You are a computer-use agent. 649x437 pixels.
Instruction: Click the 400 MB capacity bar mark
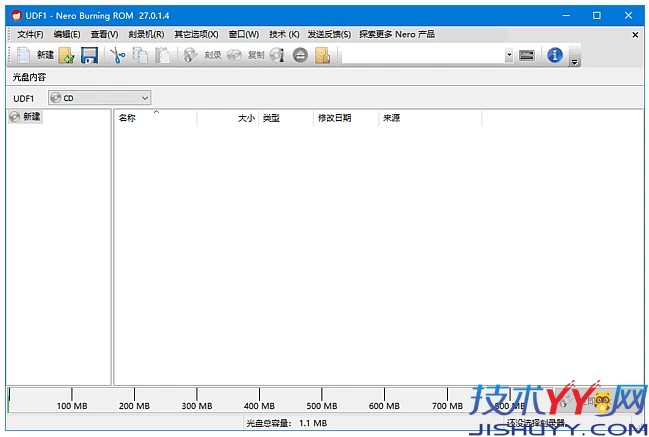point(259,406)
